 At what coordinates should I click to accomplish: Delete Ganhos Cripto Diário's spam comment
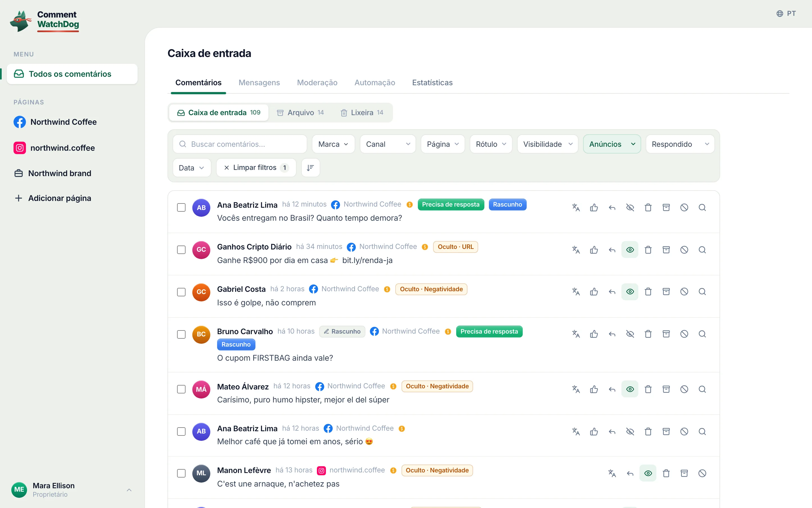pyautogui.click(x=648, y=250)
